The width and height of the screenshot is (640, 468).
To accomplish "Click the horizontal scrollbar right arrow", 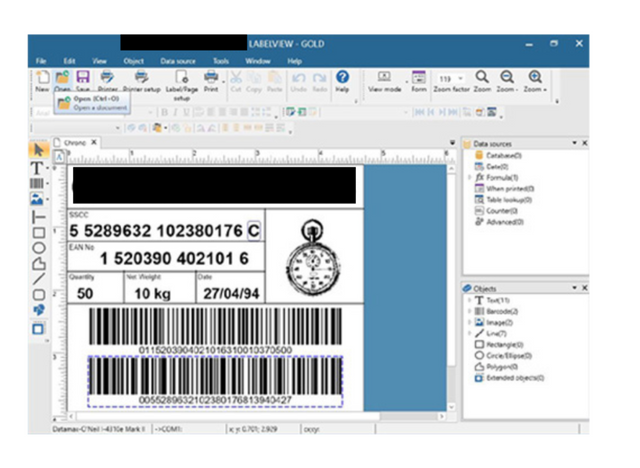I will [442, 417].
